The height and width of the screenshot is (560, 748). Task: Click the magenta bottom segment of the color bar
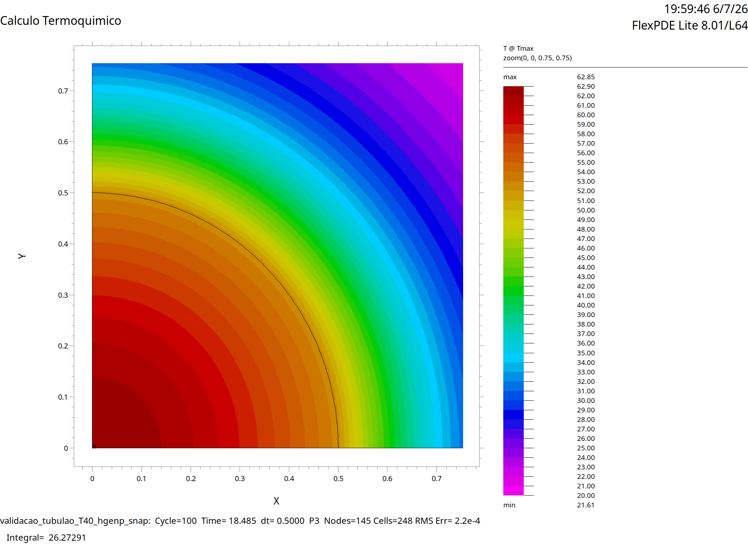(x=514, y=491)
